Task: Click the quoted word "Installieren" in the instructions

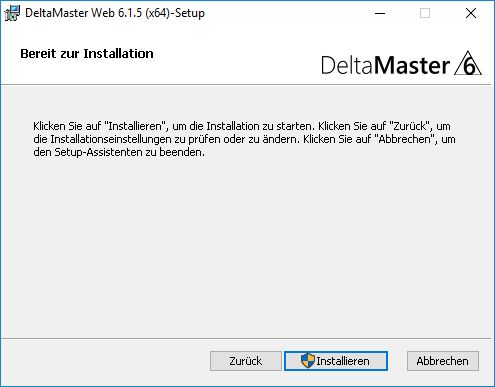Action: (x=135, y=126)
